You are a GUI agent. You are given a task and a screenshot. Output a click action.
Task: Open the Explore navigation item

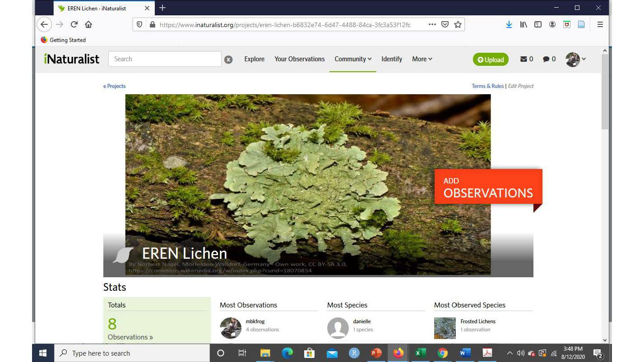pos(254,59)
